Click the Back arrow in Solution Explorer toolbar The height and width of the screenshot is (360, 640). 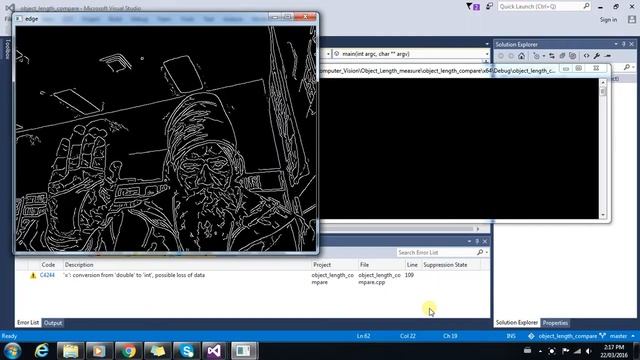pyautogui.click(x=501, y=56)
